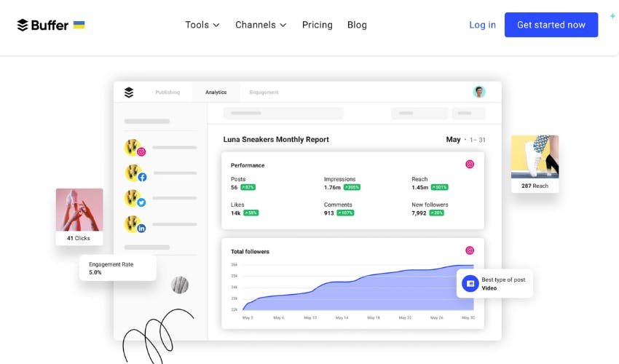Click the New followers 7,992 metric

430,209
